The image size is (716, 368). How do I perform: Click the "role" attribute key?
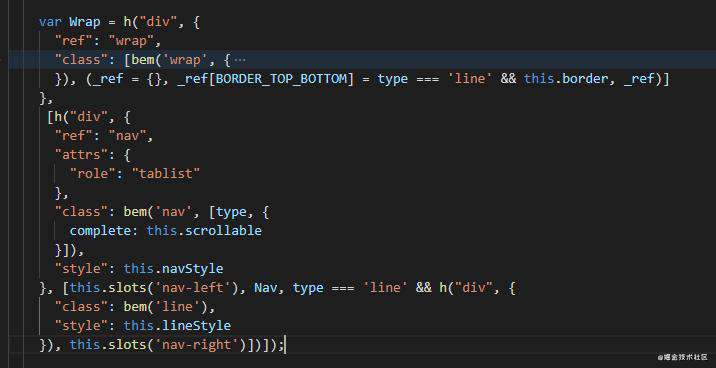point(91,173)
